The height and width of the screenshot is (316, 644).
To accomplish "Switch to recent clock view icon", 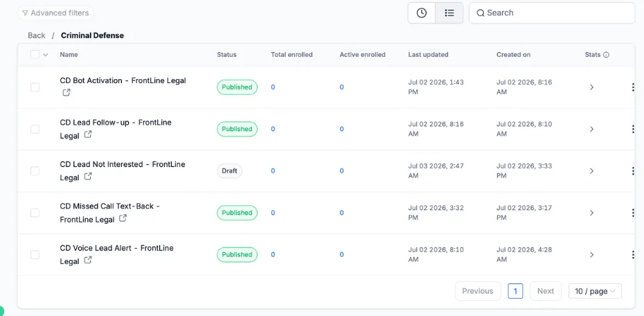I will coord(422,12).
